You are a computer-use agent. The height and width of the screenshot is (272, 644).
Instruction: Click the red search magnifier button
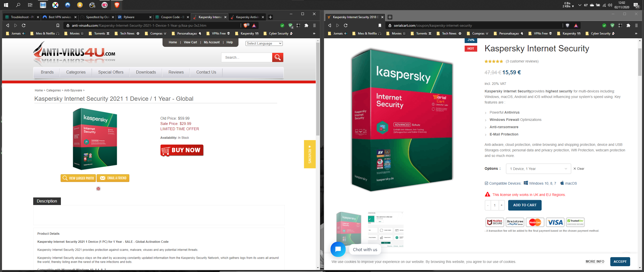coord(277,57)
